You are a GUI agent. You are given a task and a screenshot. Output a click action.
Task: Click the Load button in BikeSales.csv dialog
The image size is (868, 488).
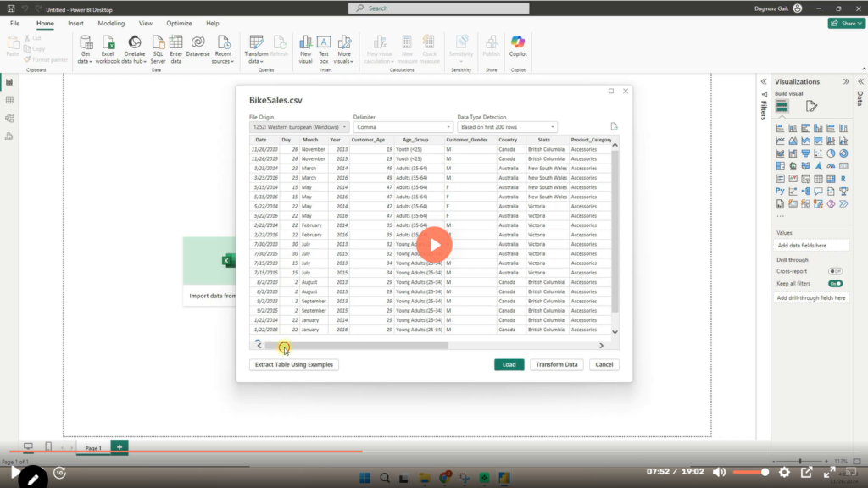click(509, 364)
